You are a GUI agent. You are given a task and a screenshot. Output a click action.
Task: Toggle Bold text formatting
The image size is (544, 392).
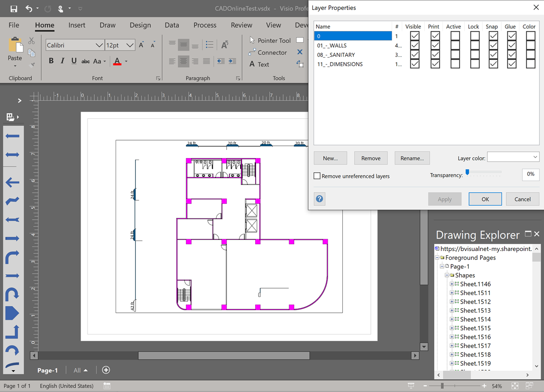51,61
